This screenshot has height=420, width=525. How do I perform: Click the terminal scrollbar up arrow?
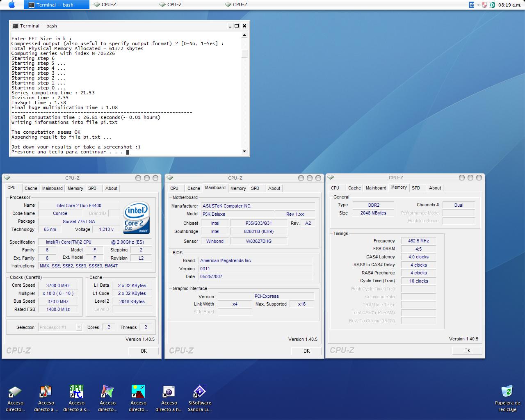244,35
